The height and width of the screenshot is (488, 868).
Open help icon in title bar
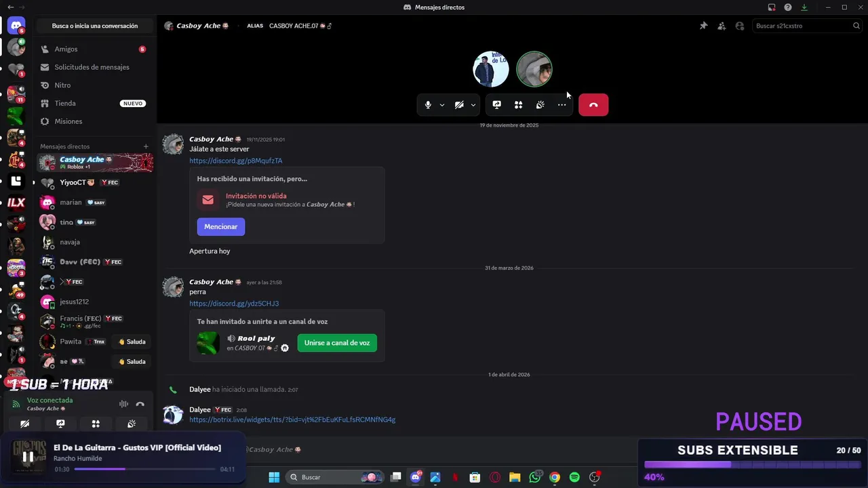788,7
